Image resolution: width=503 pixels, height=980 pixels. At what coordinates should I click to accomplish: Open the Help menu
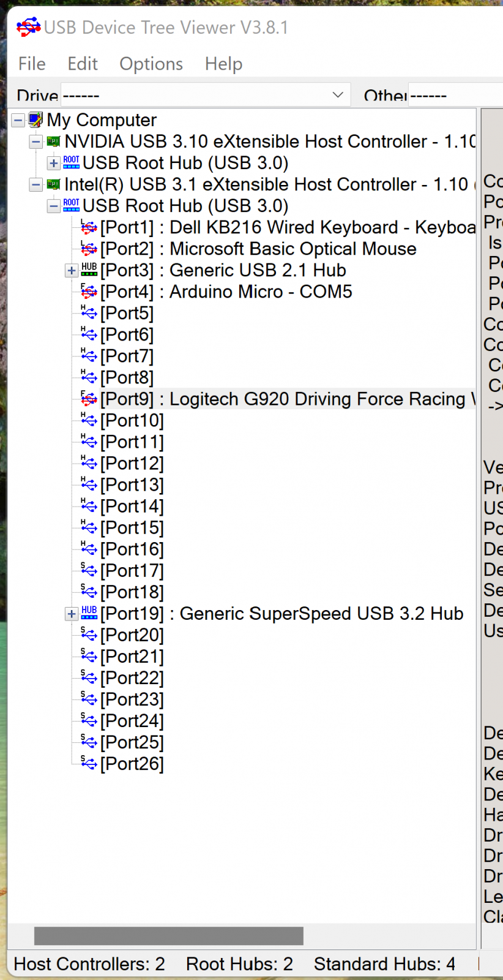223,64
